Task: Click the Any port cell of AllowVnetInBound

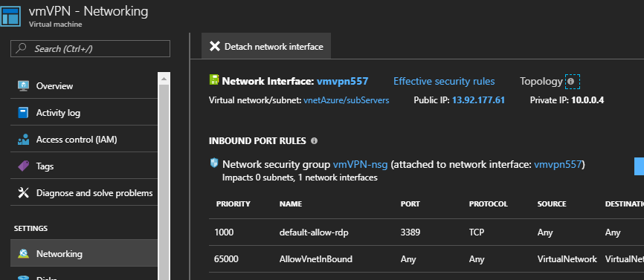Action: 408,259
